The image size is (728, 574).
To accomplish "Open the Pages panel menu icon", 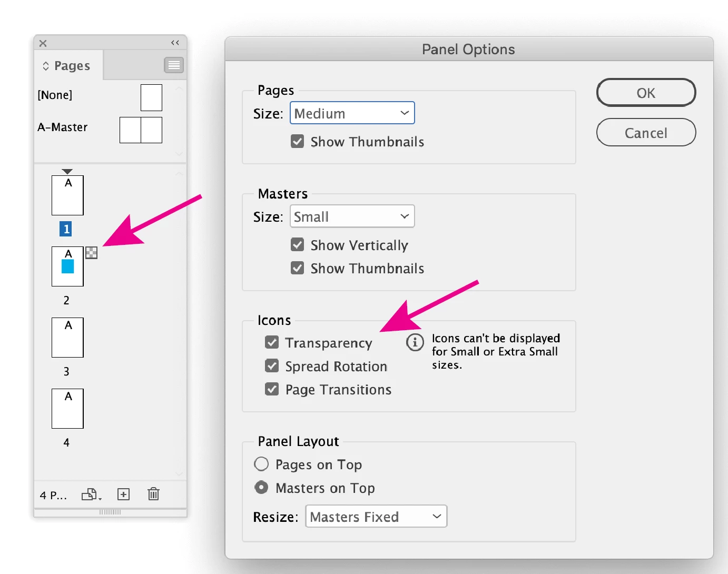I will [174, 65].
